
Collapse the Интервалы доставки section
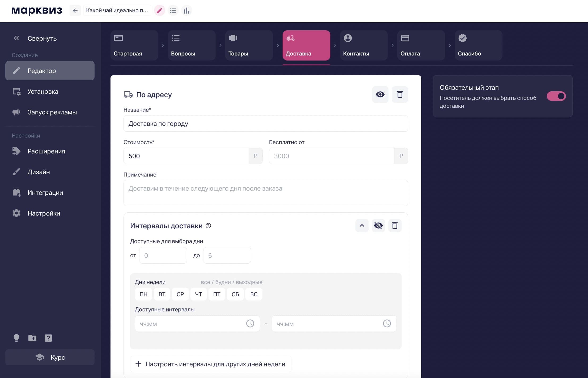362,225
